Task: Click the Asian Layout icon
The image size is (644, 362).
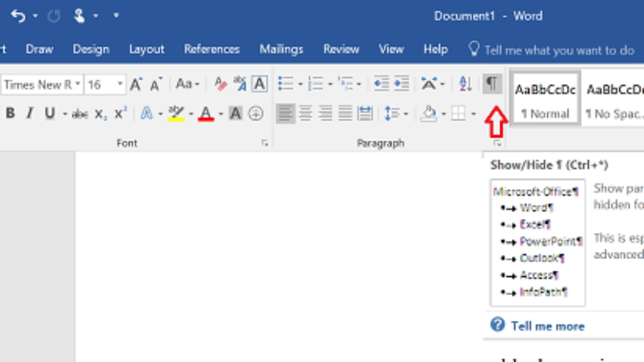Action: coord(429,84)
